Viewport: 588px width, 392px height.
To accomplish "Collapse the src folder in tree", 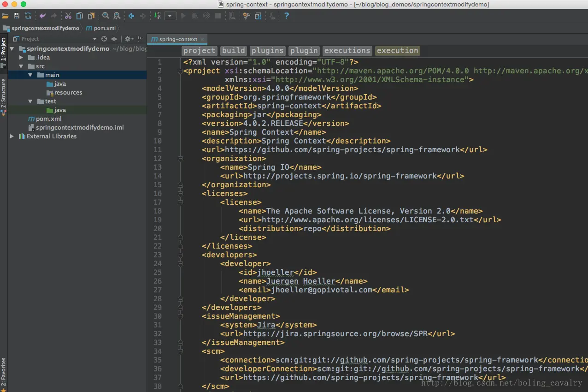I will [x=21, y=66].
